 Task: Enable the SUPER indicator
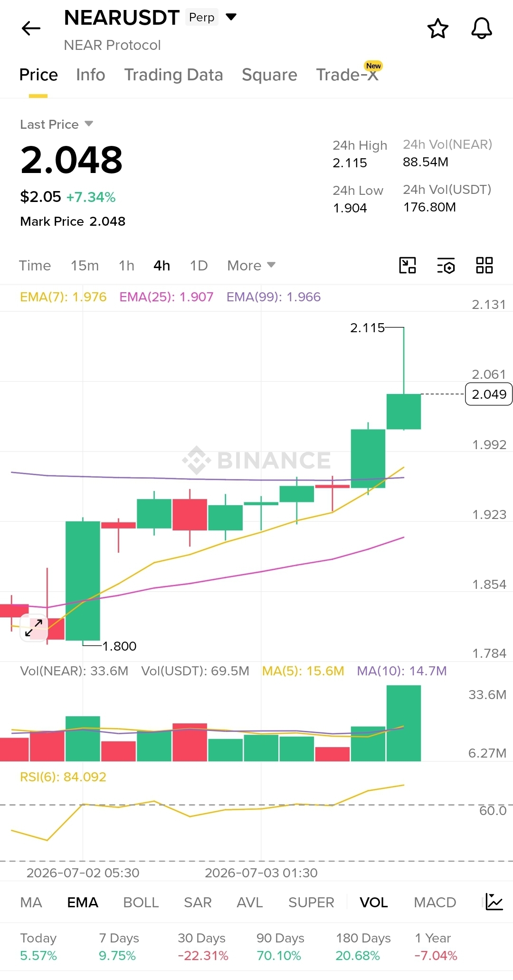click(312, 903)
